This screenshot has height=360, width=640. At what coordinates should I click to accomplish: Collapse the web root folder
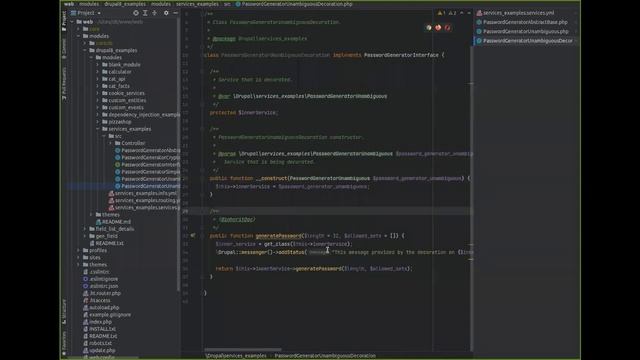click(72, 22)
